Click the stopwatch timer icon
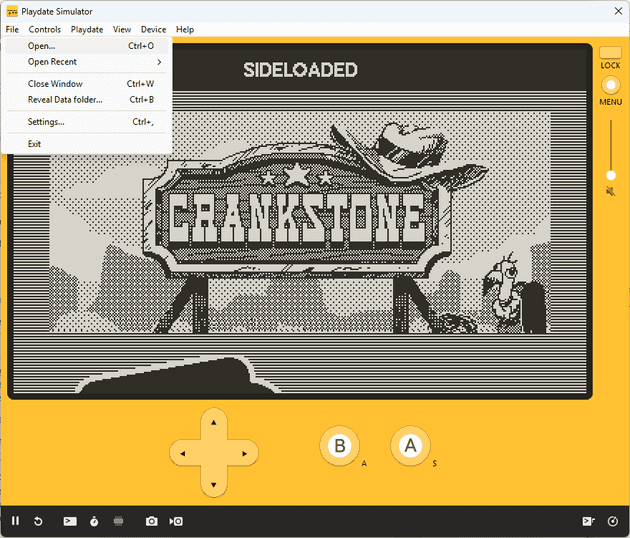Screen dimensions: 630x538 (94, 521)
